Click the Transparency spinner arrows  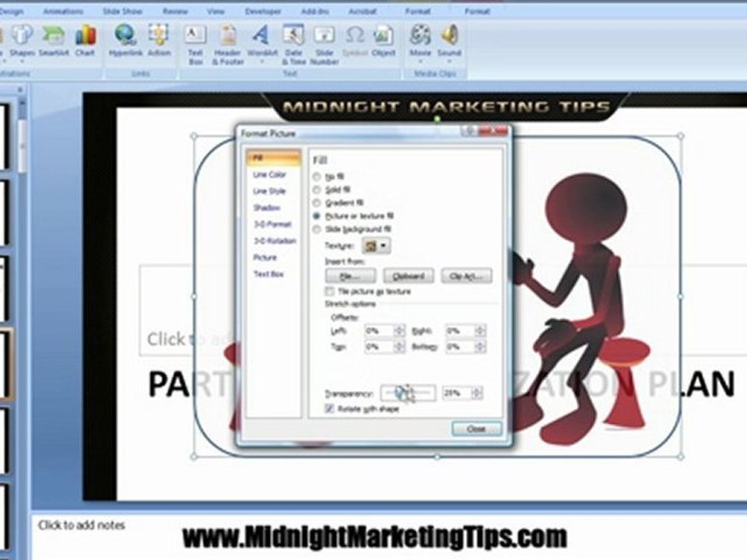coord(477,393)
